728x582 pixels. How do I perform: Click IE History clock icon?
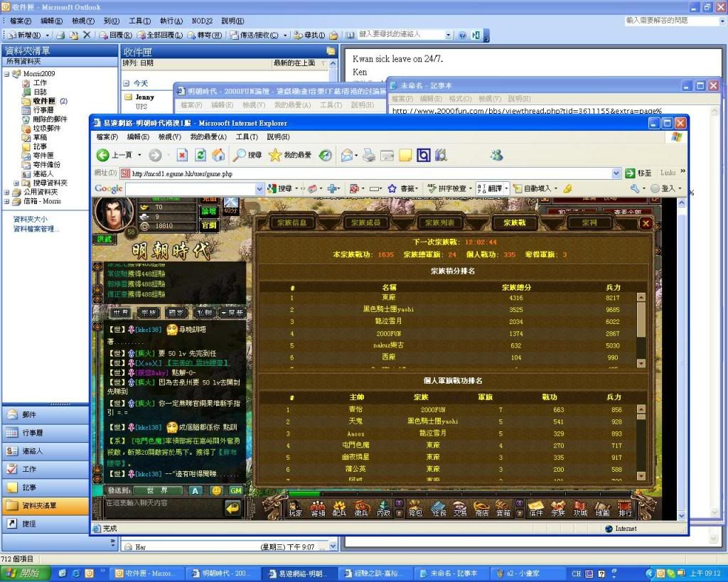click(325, 155)
